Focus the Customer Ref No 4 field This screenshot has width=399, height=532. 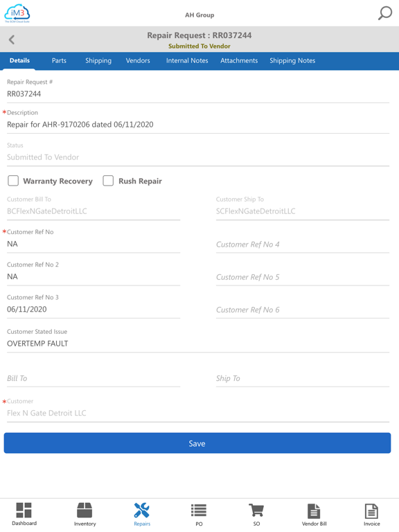coord(303,245)
